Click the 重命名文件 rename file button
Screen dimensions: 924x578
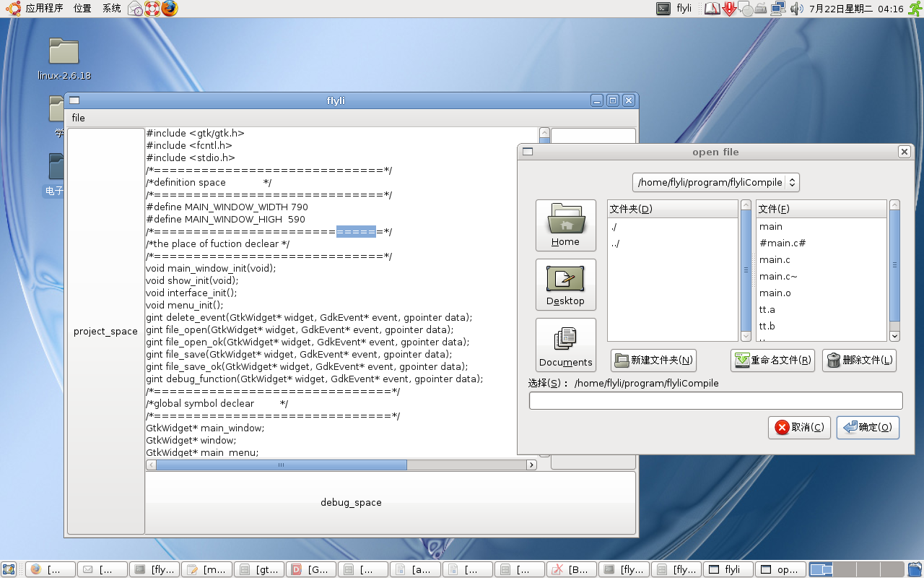coord(772,361)
